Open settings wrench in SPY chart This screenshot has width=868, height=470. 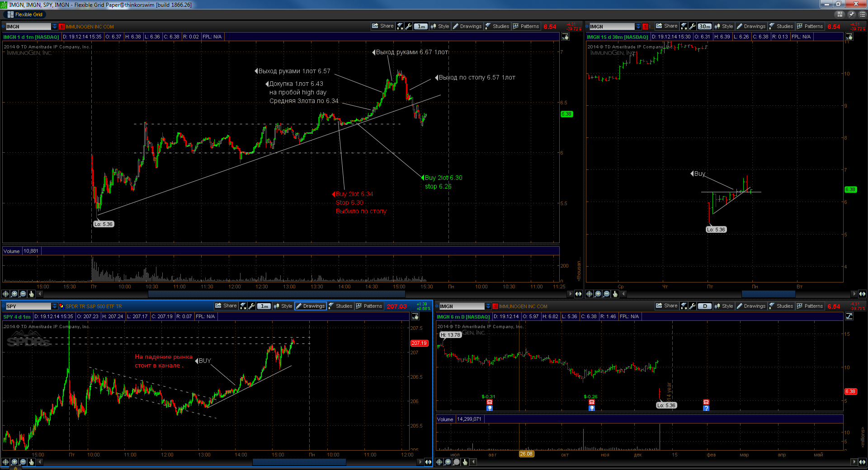click(252, 306)
